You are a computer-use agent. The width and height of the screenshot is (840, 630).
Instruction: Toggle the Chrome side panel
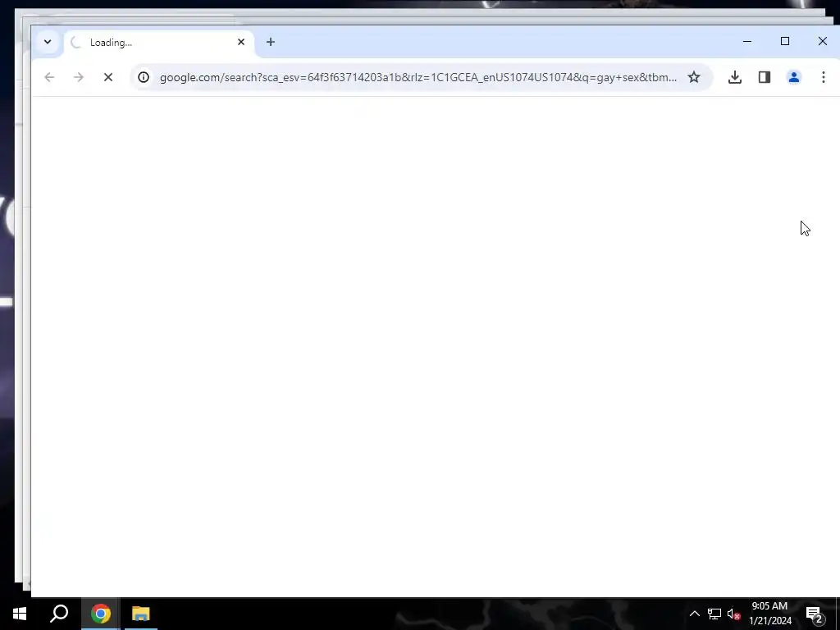point(765,77)
